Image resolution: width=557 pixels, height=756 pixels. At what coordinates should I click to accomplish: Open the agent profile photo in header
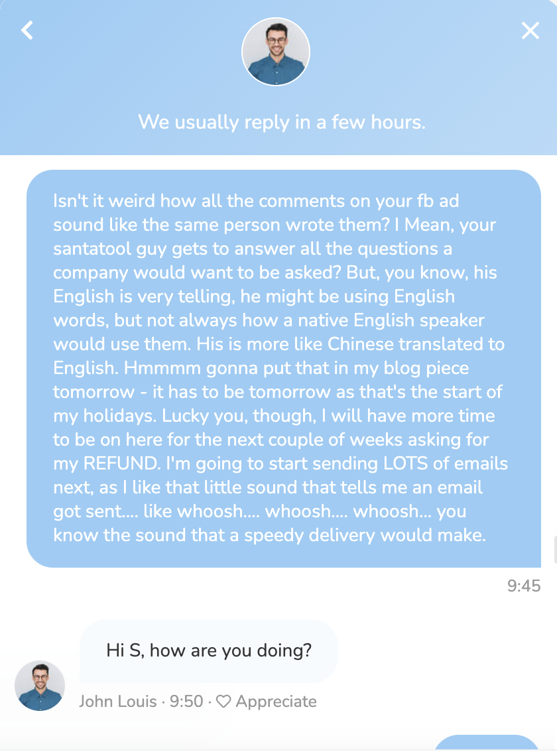click(x=276, y=52)
